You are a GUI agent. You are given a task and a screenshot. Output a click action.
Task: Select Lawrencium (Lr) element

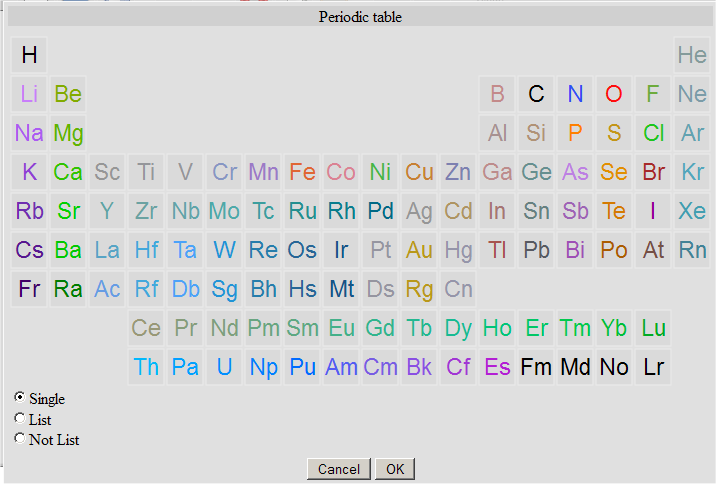[653, 367]
